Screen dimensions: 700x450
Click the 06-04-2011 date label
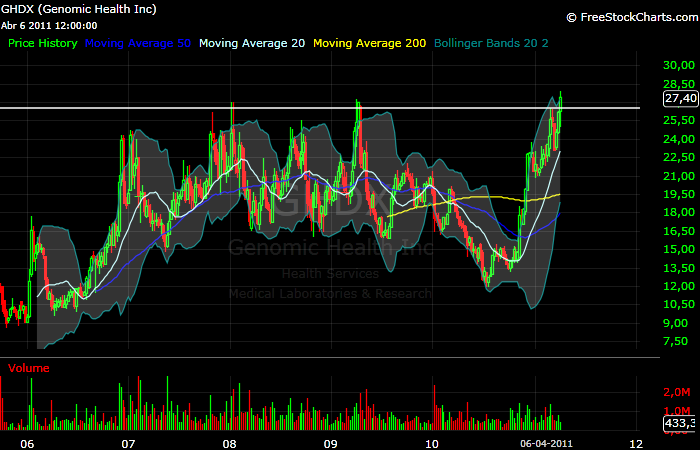(546, 444)
